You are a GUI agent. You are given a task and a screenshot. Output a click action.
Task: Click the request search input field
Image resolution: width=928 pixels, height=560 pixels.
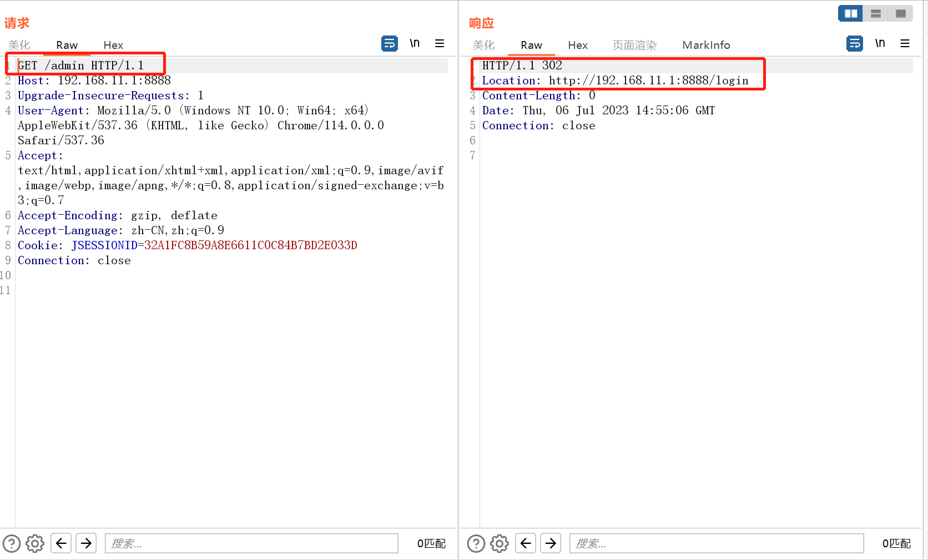251,543
